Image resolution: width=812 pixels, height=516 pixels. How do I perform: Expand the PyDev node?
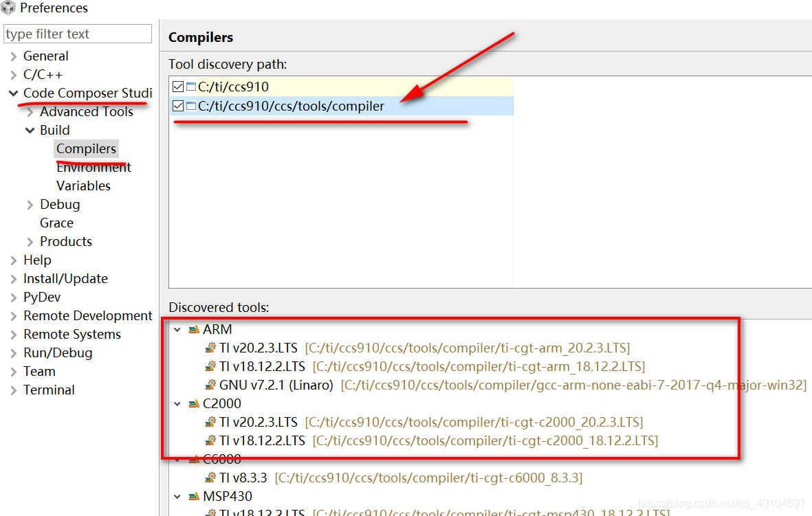[14, 298]
